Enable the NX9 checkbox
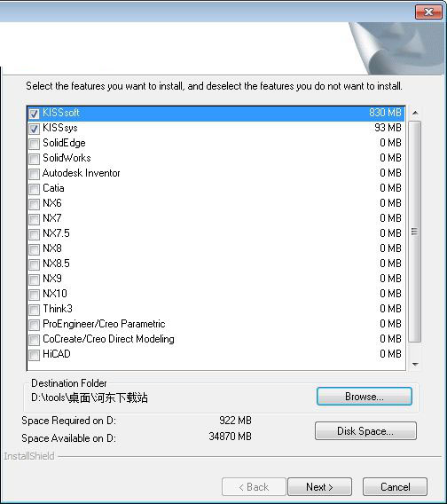This screenshot has width=447, height=504. 34,280
